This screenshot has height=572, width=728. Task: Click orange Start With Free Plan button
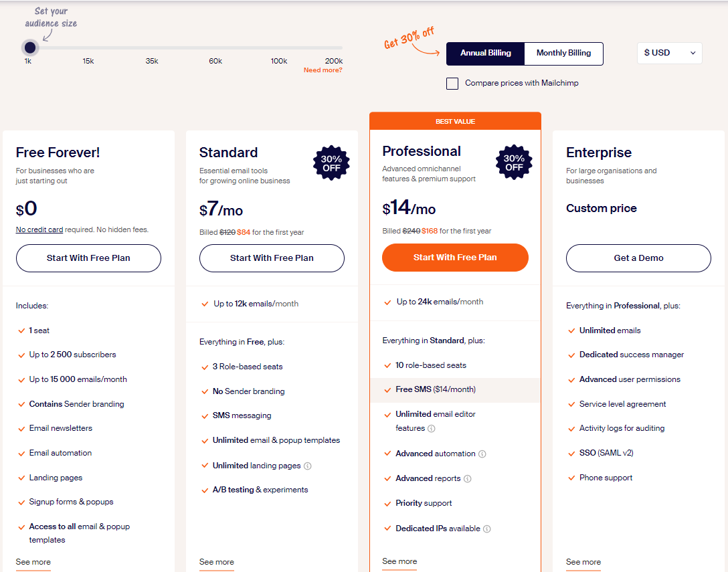coord(455,258)
